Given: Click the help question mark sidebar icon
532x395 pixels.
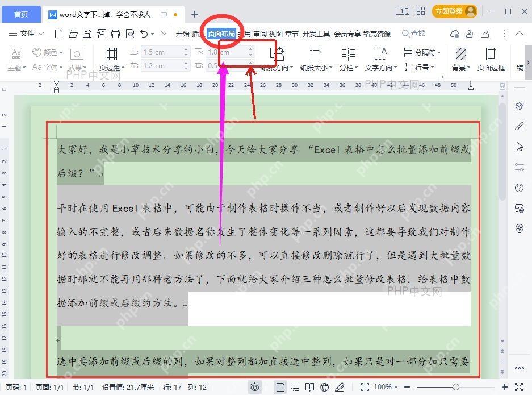Looking at the screenshot, I should [519, 188].
